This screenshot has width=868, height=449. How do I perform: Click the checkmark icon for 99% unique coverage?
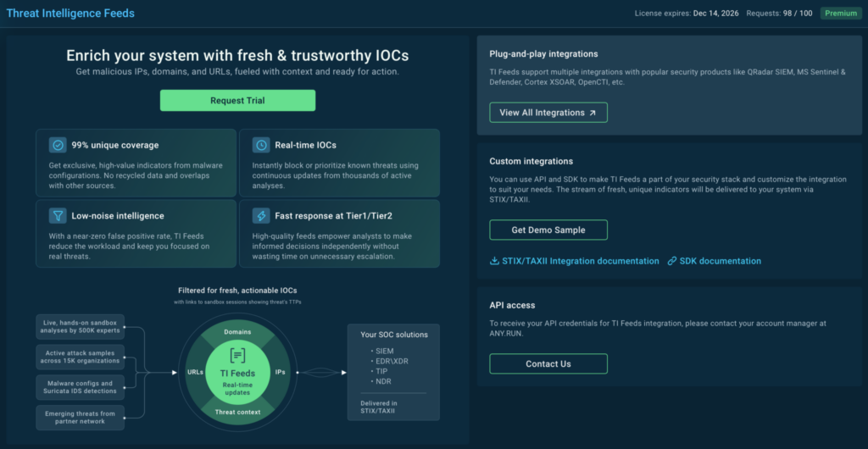click(x=58, y=145)
